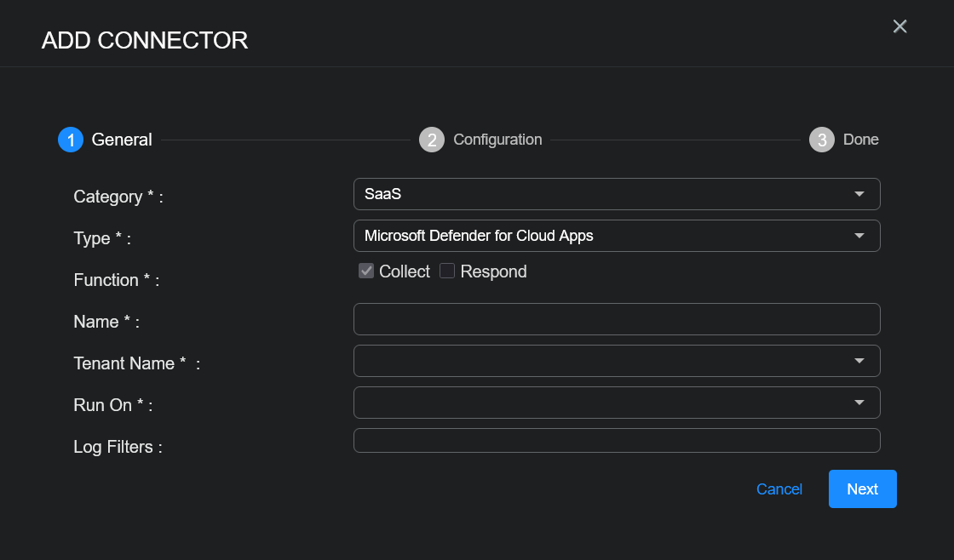Close the Add Connector dialog with X

(x=899, y=26)
